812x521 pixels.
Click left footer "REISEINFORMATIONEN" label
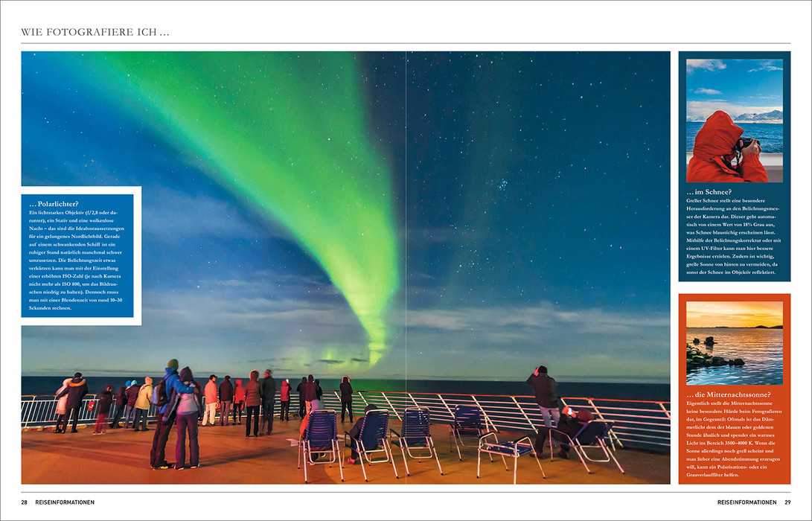(65, 502)
